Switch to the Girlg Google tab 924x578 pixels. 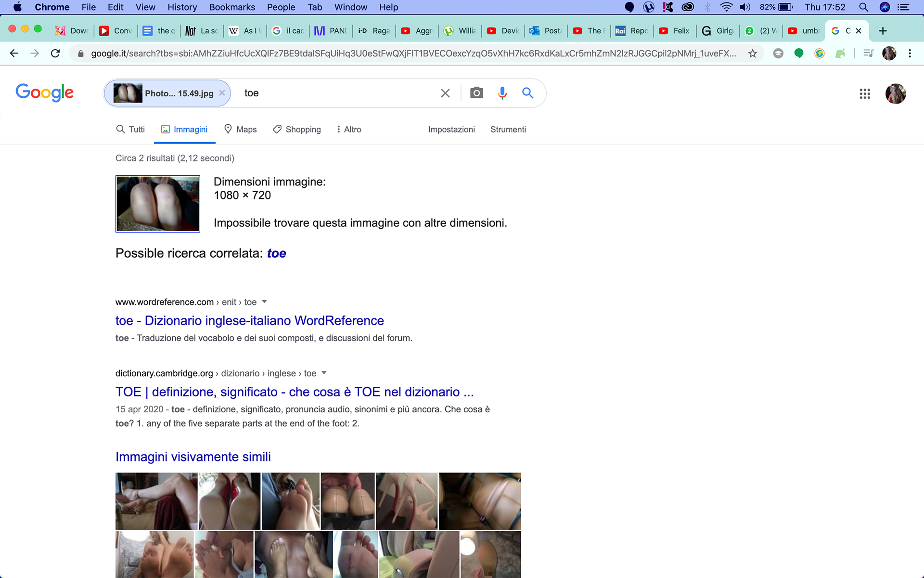pos(718,31)
